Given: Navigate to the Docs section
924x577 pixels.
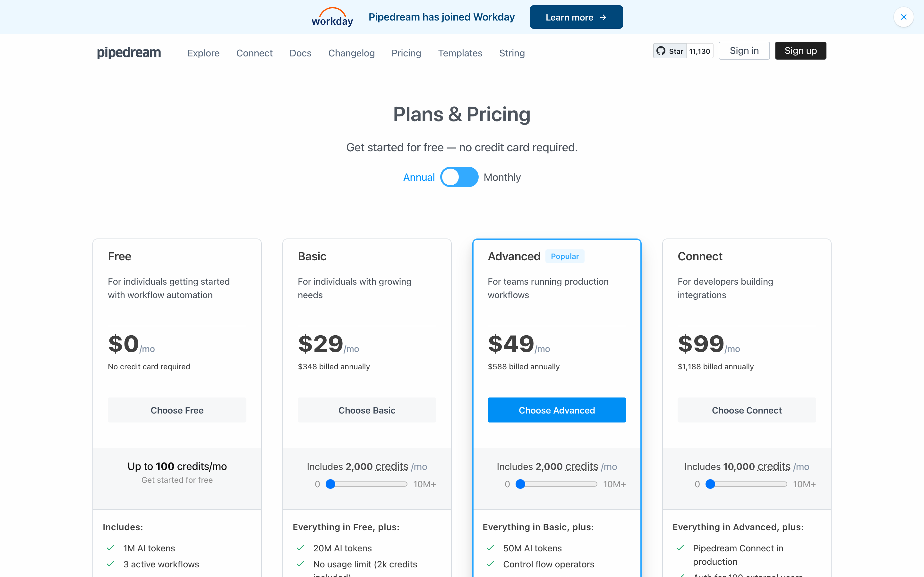Looking at the screenshot, I should 300,53.
